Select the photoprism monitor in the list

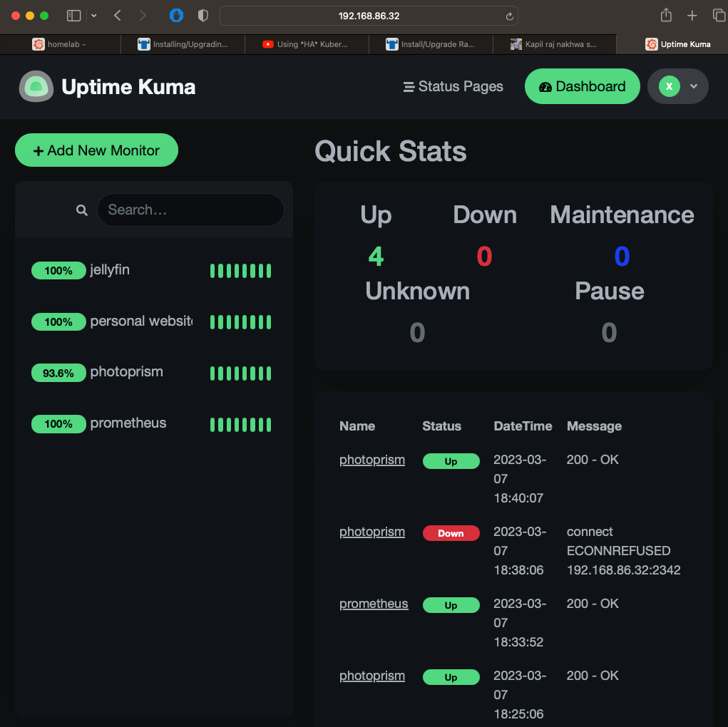154,372
